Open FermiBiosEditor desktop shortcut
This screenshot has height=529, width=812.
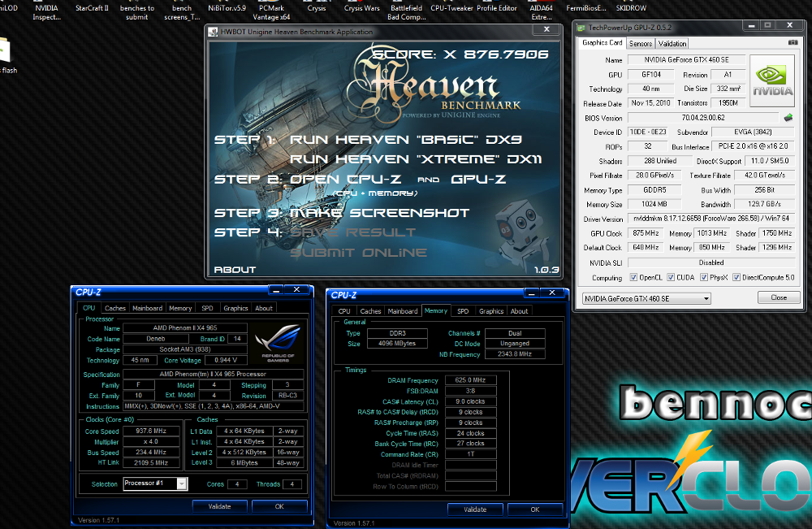[x=586, y=8]
